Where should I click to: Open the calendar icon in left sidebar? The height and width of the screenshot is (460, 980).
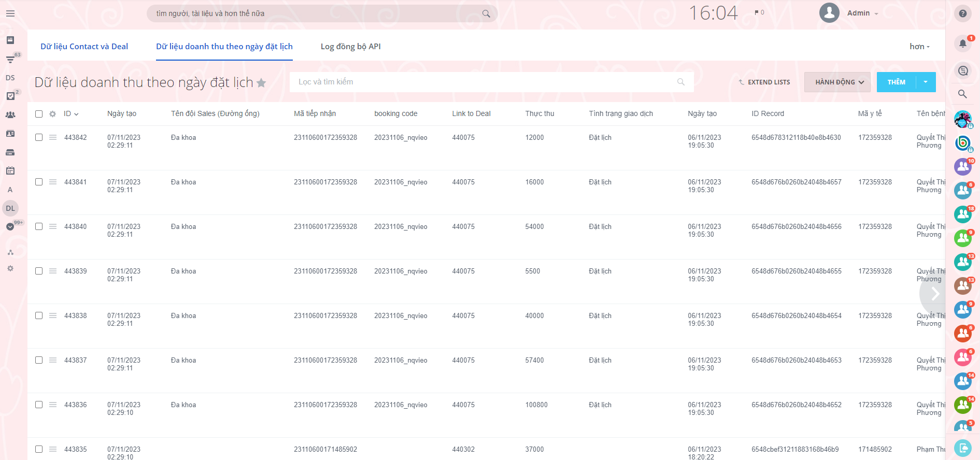click(10, 170)
